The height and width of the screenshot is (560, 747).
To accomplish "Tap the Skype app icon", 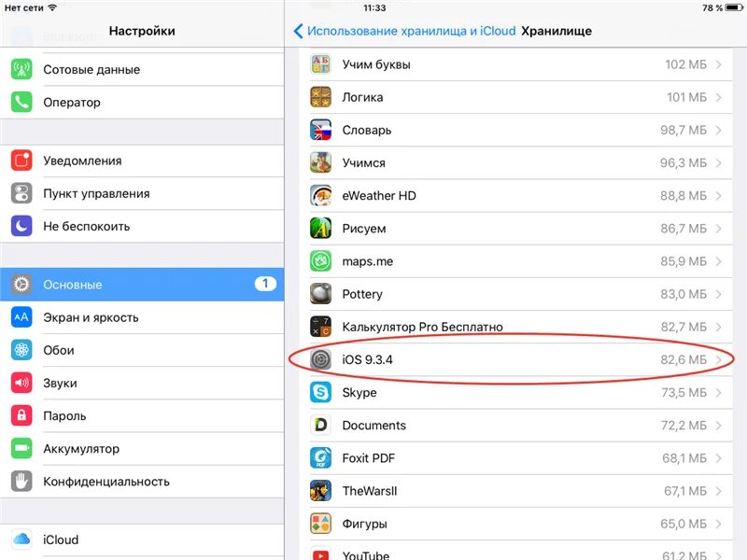I will (x=320, y=392).
